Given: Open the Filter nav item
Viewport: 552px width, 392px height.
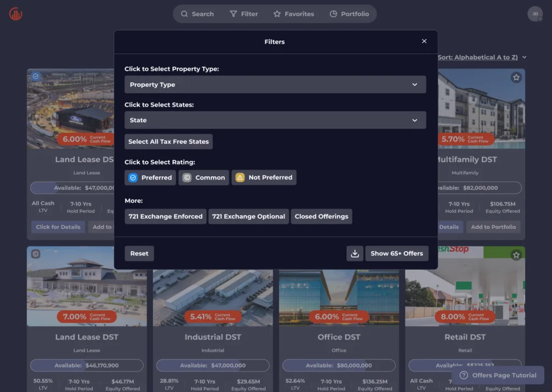Looking at the screenshot, I should pyautogui.click(x=244, y=13).
